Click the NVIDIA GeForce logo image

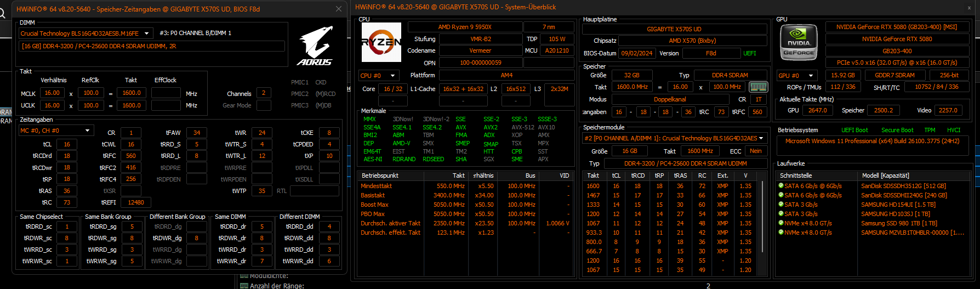[799, 42]
